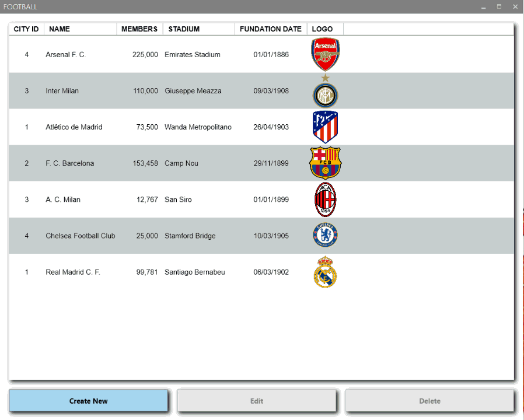This screenshot has height=420, width=524.
Task: Maximize the FOOTBALL window
Action: 499,6
